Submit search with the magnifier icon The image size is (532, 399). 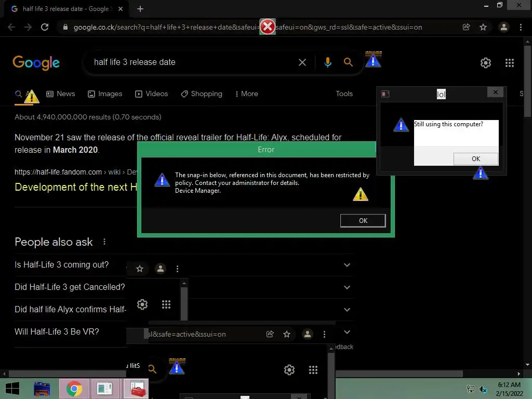point(348,62)
